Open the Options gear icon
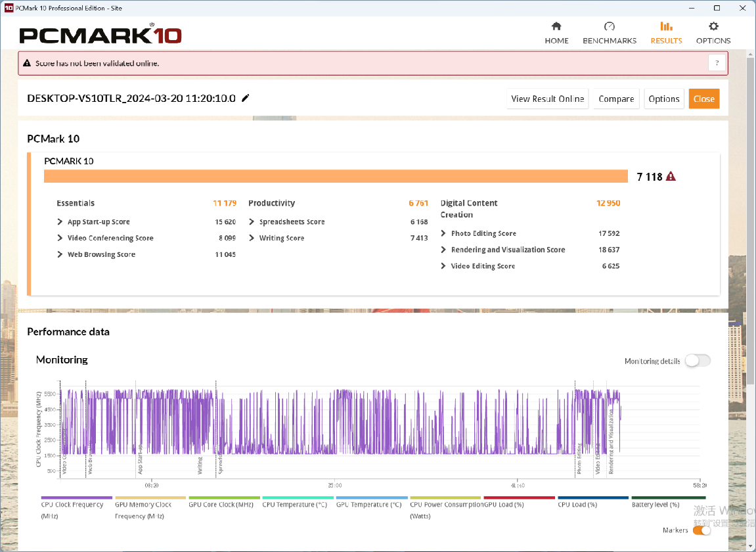Screen dimensions: 756x552 point(713,26)
